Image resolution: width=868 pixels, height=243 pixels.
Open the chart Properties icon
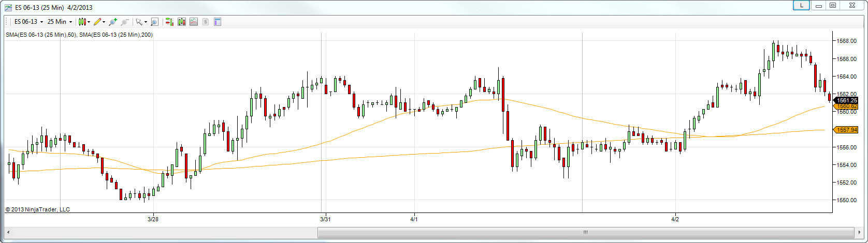pos(218,22)
